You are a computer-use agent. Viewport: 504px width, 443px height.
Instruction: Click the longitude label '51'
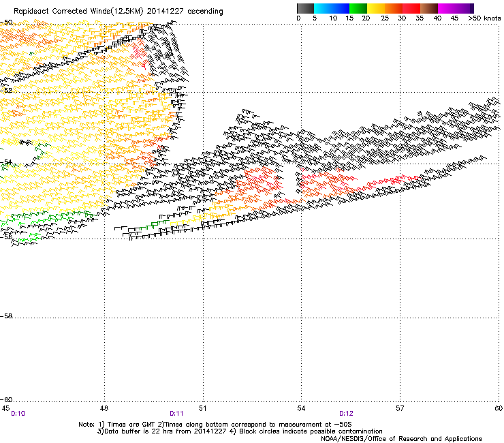pos(202,408)
